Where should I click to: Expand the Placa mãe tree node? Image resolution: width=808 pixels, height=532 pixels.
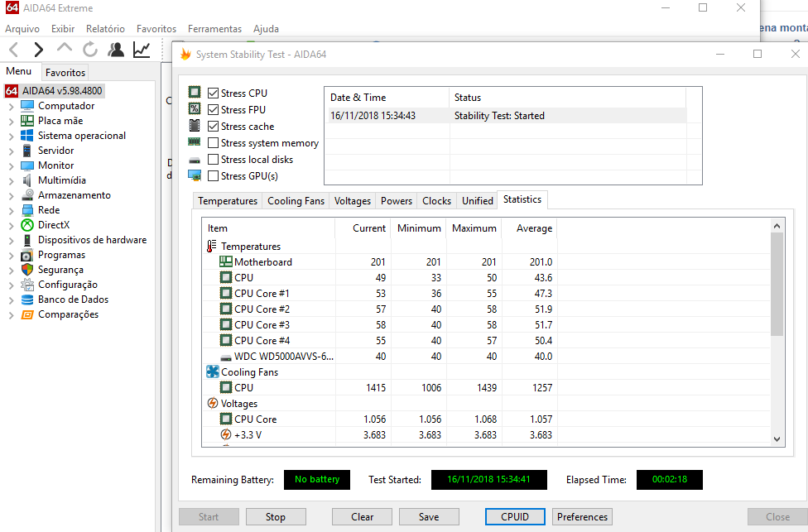12,122
